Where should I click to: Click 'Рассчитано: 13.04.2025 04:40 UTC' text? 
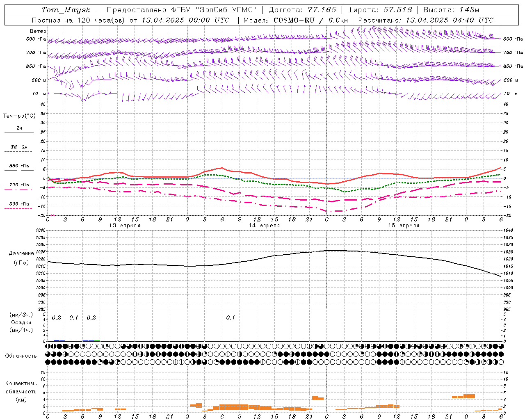(426, 20)
